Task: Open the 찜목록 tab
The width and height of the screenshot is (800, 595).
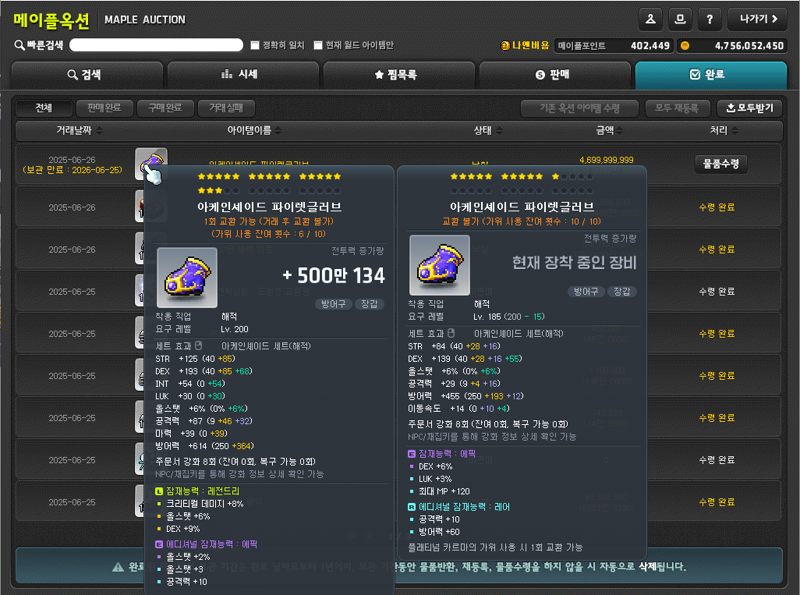Action: (x=399, y=75)
